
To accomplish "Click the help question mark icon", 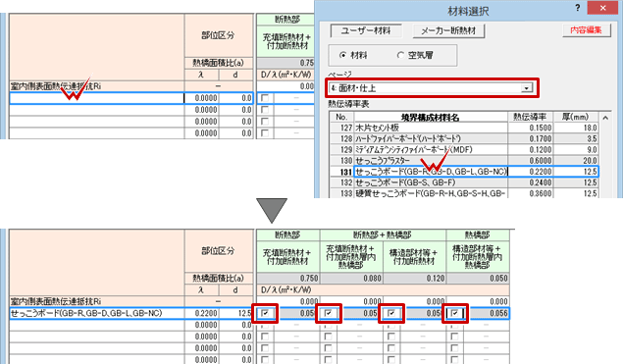I will coord(578,8).
